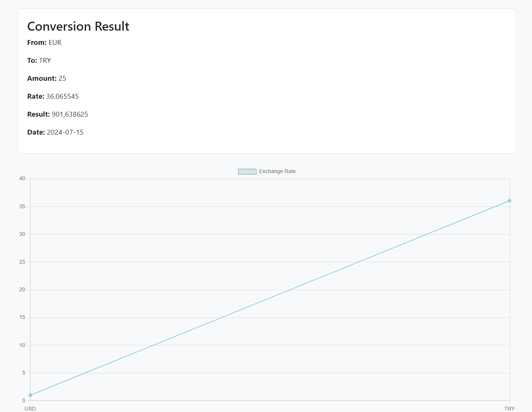Click the Exchange Rate legend label
The width and height of the screenshot is (532, 412).
click(x=277, y=171)
